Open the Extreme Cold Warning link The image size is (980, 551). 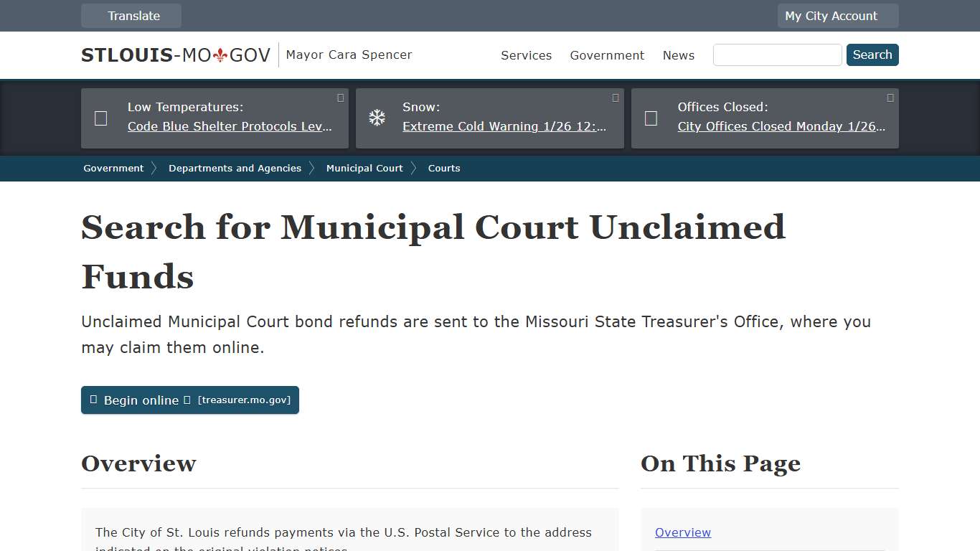[x=505, y=126]
